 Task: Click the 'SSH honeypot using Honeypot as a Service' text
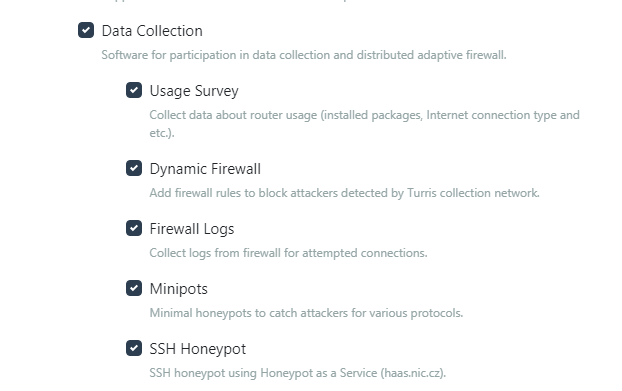(x=298, y=373)
